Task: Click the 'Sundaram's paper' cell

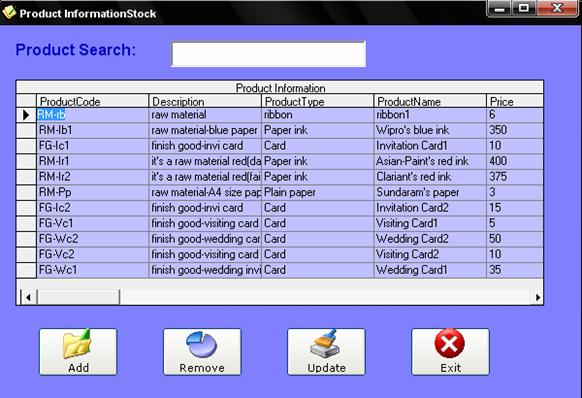Action: click(430, 193)
